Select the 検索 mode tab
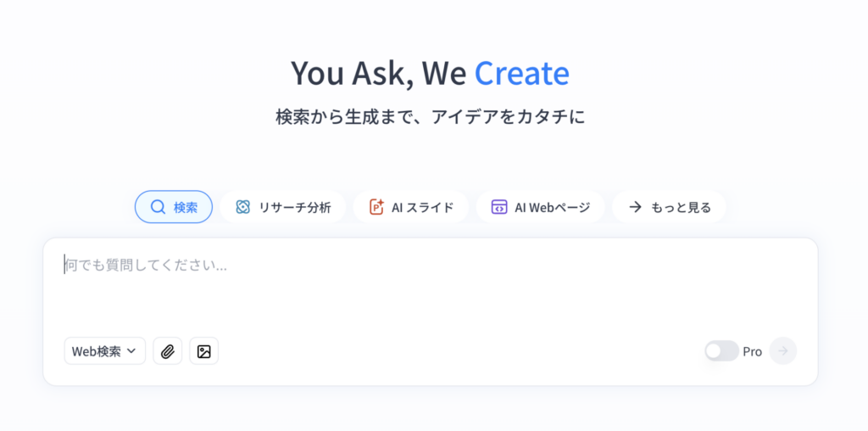The height and width of the screenshot is (431, 868). (174, 207)
